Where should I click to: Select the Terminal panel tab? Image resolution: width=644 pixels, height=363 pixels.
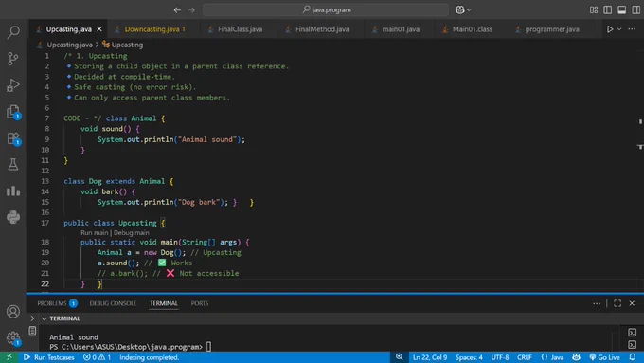point(164,303)
